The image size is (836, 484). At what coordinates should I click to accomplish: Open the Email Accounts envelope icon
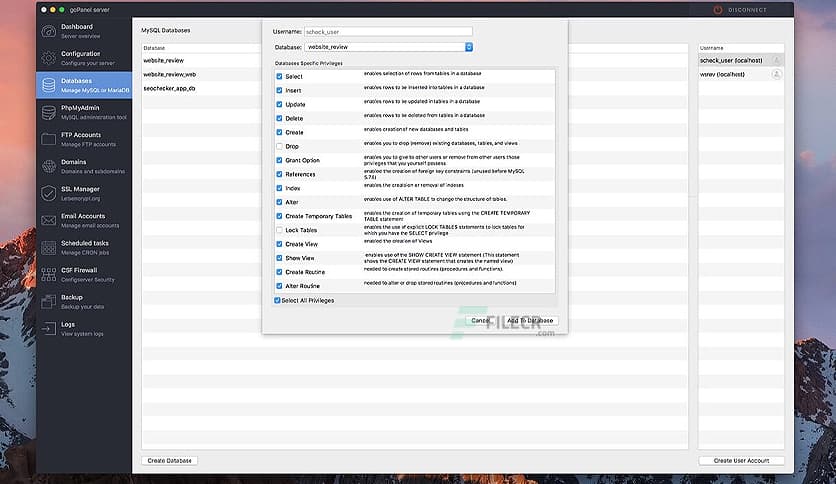49,221
